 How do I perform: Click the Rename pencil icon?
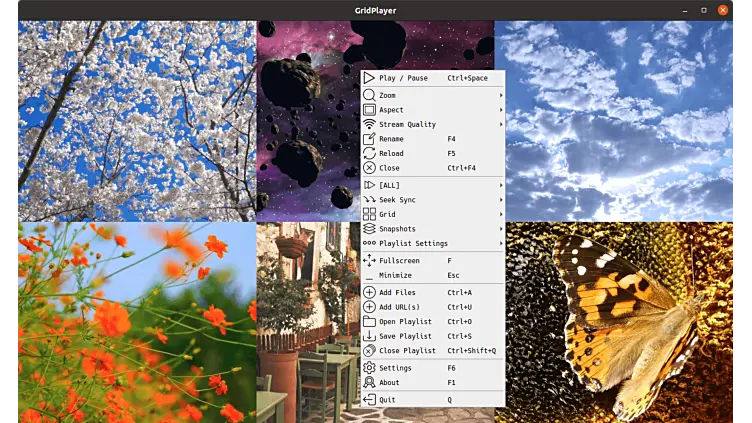(x=369, y=139)
